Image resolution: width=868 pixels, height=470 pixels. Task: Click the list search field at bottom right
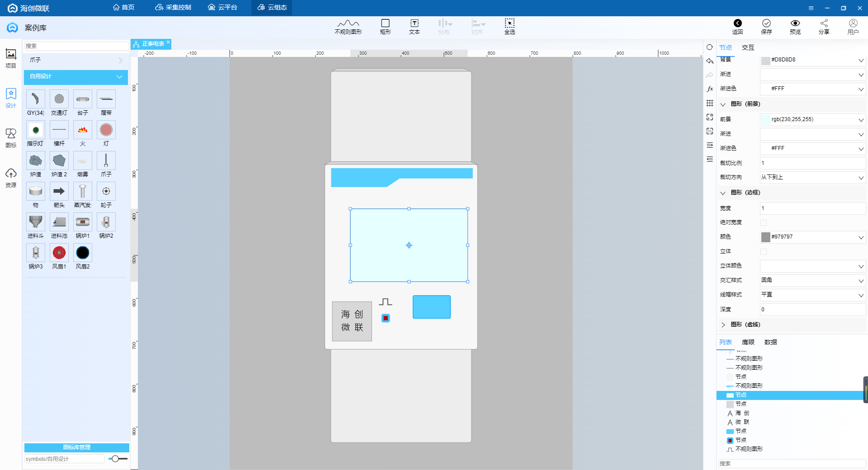coord(792,464)
